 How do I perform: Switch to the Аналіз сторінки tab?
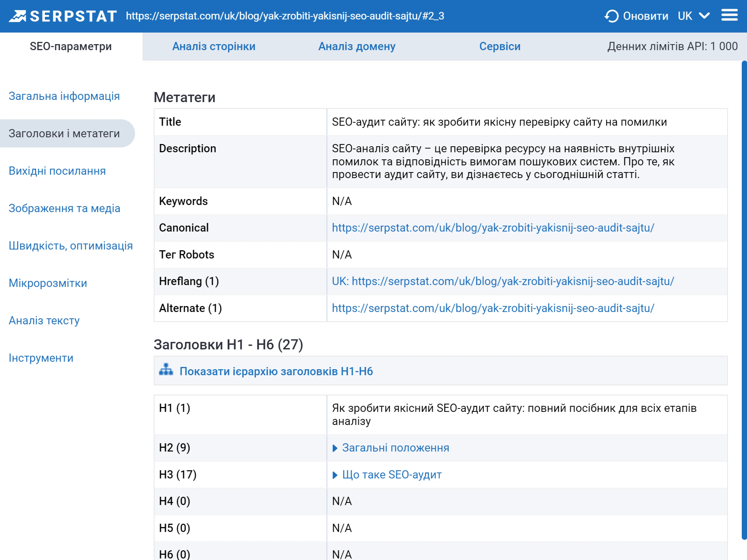tap(214, 46)
